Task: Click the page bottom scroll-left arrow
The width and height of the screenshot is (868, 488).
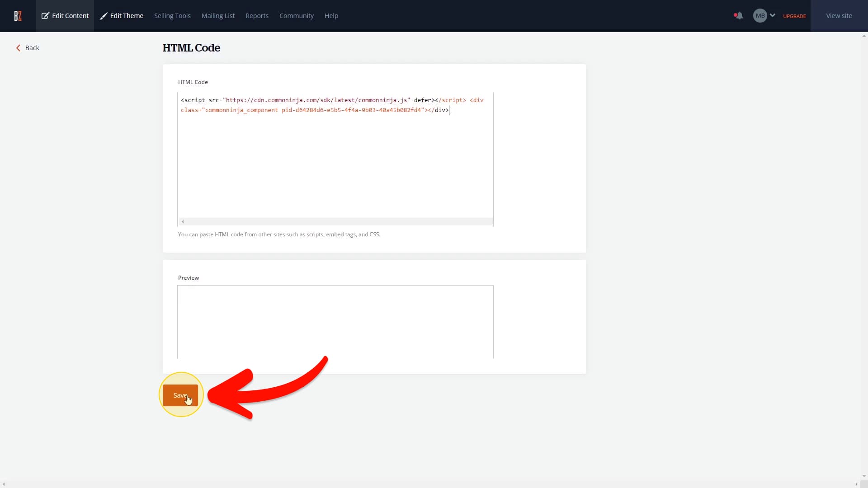Action: coord(4,484)
